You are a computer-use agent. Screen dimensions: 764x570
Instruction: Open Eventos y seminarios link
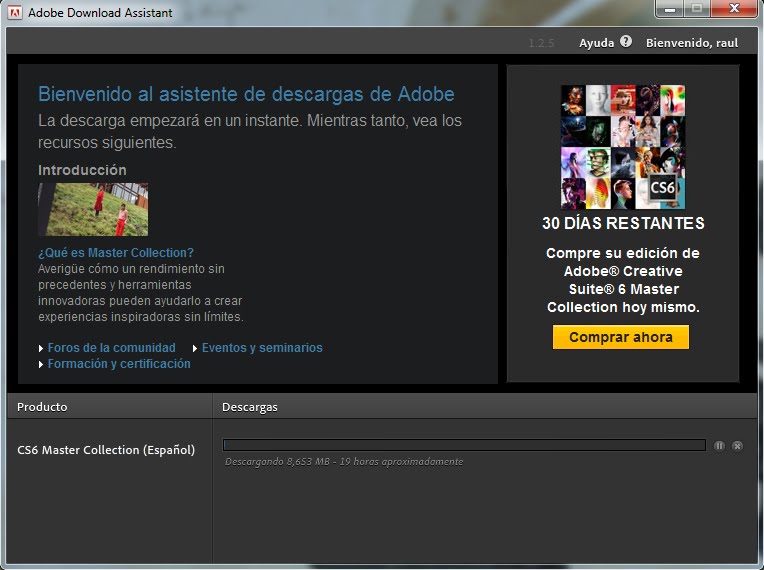click(x=262, y=347)
